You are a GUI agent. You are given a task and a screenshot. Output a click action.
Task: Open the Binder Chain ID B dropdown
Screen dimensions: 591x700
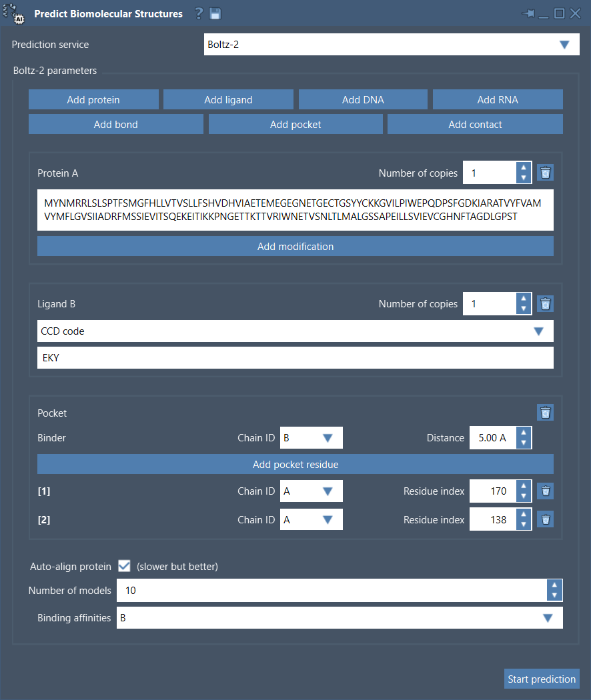(312, 438)
